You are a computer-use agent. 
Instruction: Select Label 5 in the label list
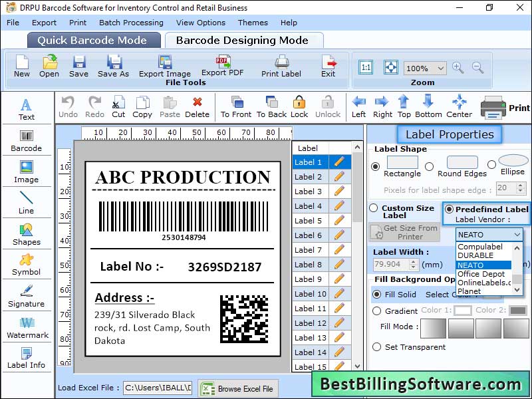point(309,220)
